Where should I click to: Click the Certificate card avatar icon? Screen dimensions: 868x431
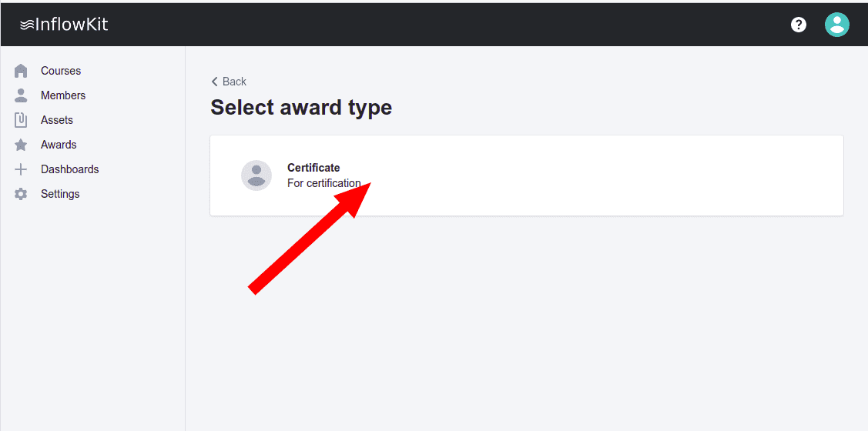[256, 175]
